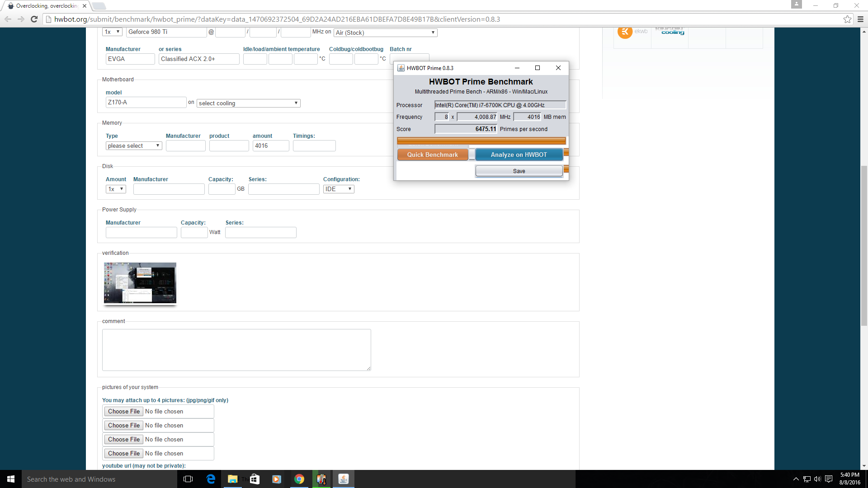Close the Overclocking browser tab

85,6
